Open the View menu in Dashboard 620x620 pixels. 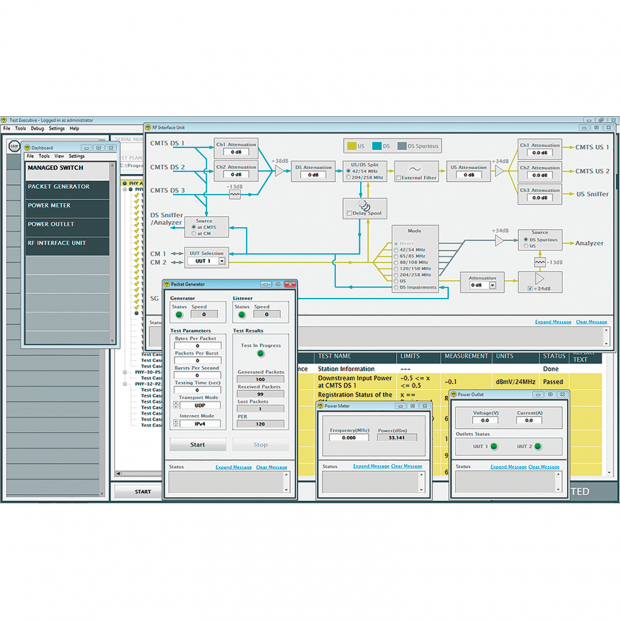[59, 156]
